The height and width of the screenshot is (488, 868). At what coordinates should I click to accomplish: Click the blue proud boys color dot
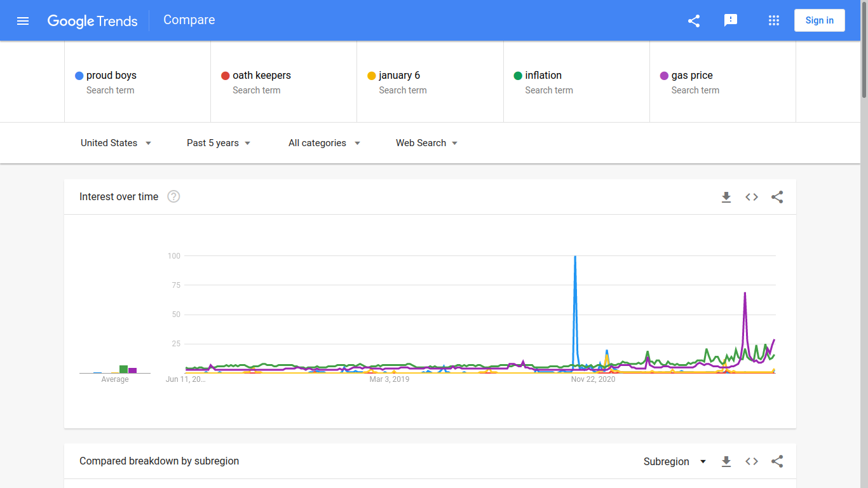[79, 76]
